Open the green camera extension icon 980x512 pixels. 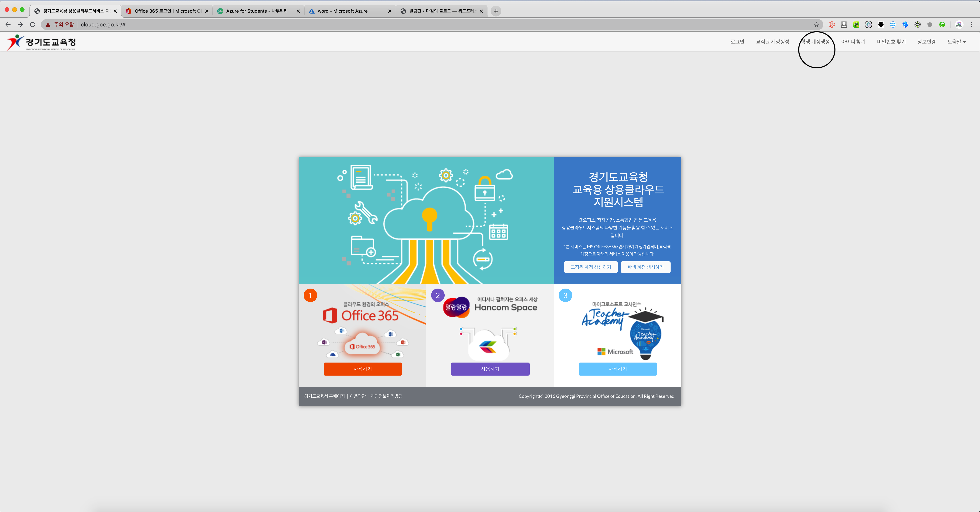(x=856, y=25)
